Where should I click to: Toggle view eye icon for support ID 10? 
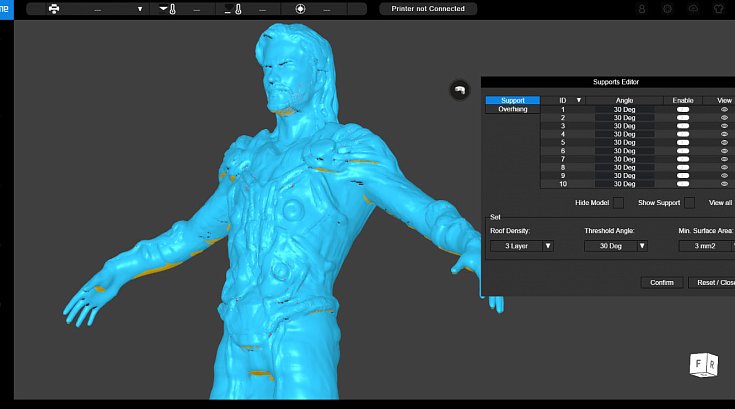click(724, 184)
